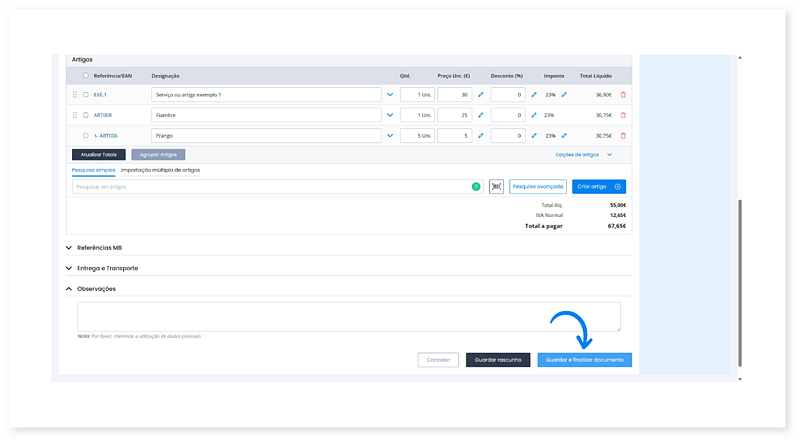Click designation field Serviço ou artigo exemplo 1
Image resolution: width=800 pixels, height=442 pixels.
pos(266,95)
